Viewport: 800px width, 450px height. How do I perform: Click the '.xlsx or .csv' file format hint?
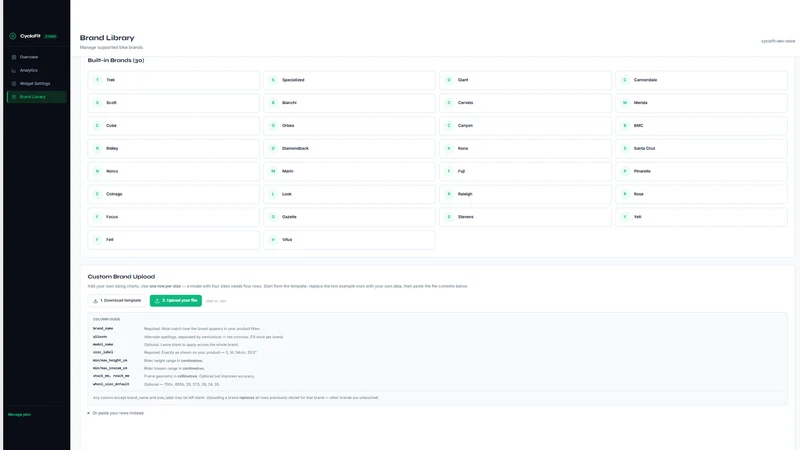[x=216, y=301]
